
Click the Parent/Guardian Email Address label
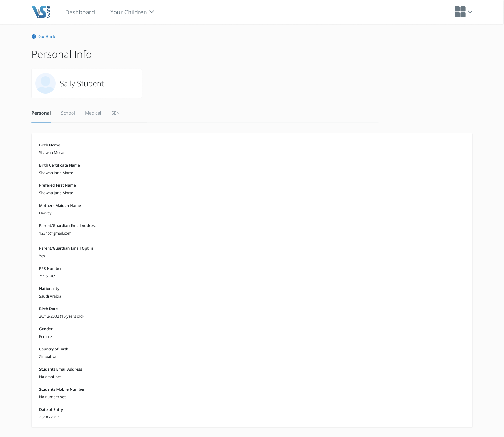pyautogui.click(x=68, y=226)
